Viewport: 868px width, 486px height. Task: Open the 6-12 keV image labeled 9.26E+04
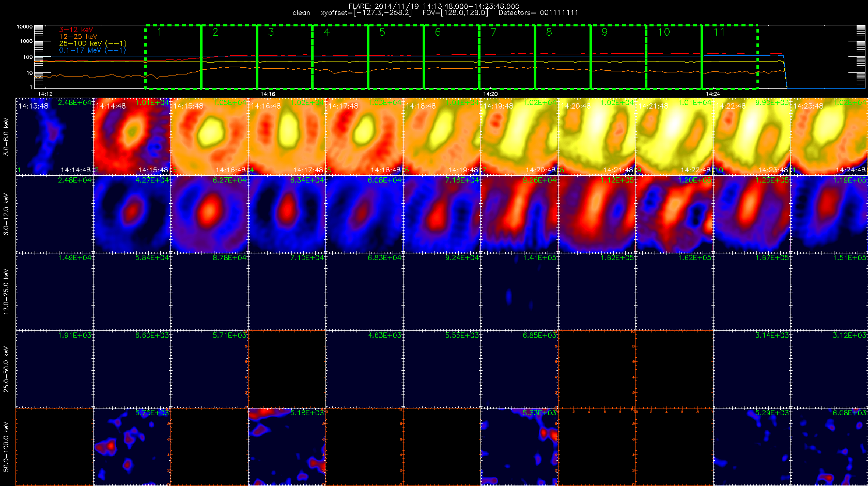[520, 214]
